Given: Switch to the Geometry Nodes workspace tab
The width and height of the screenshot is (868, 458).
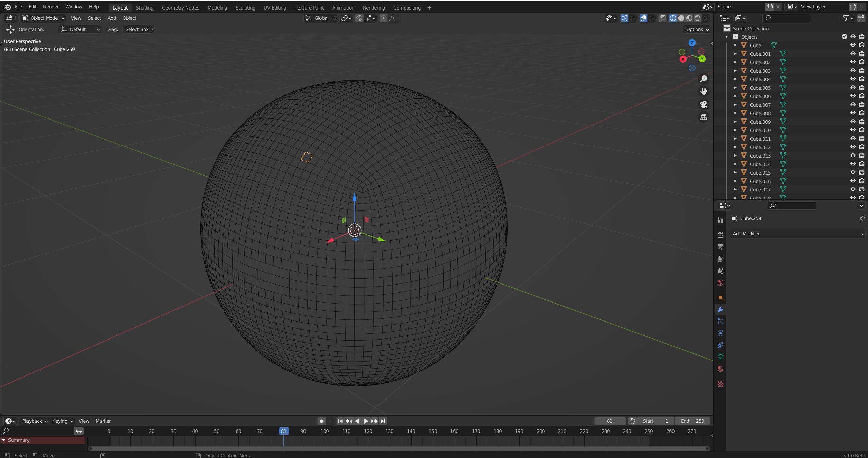Looking at the screenshot, I should point(180,7).
